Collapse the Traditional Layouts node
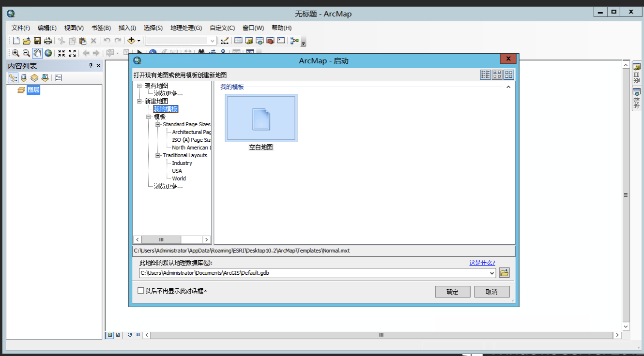Image resolution: width=644 pixels, height=356 pixels. tap(158, 155)
